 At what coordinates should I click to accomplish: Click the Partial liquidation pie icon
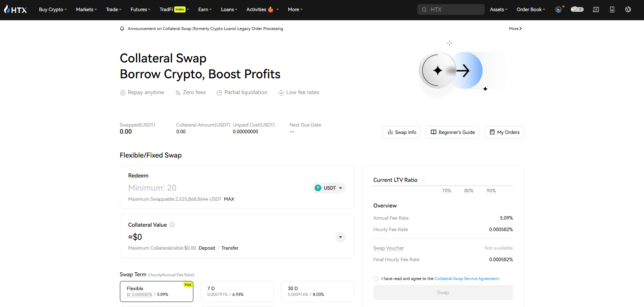219,93
